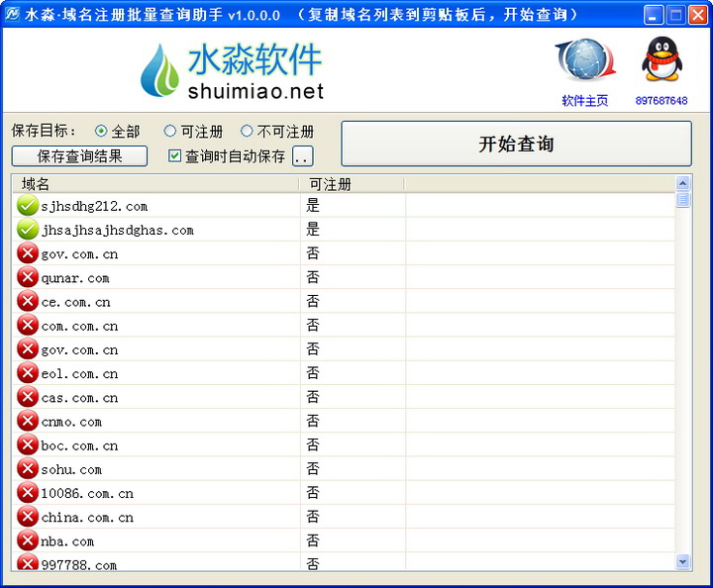Select the ce.com.cn domain text
This screenshot has height=588, width=713.
[75, 302]
